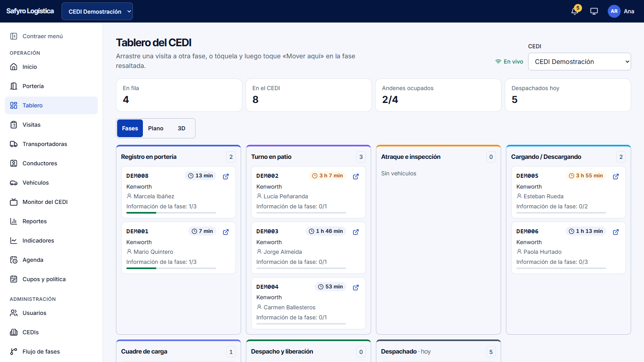Open external link icon for DEM006
The image size is (644, 362).
(x=616, y=232)
